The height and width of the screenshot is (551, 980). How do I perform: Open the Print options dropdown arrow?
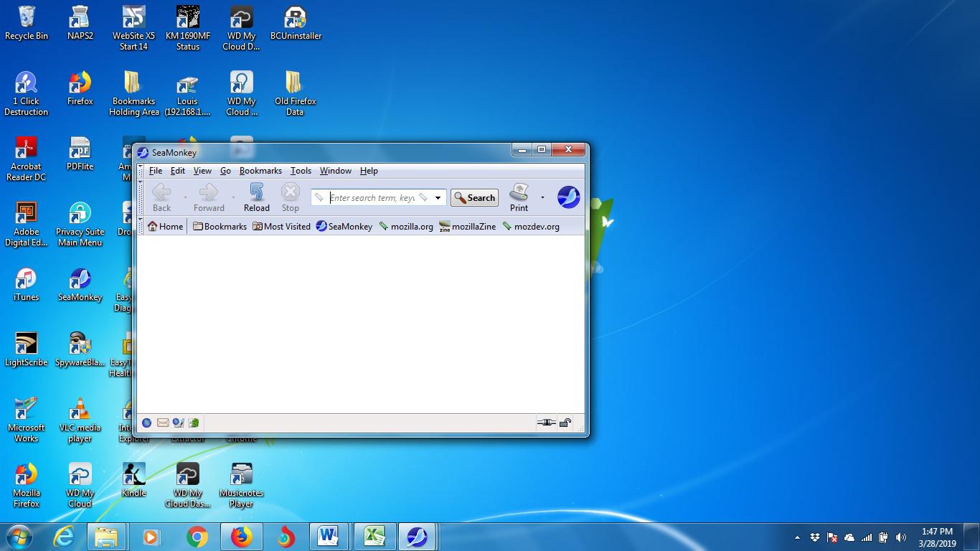tap(542, 197)
